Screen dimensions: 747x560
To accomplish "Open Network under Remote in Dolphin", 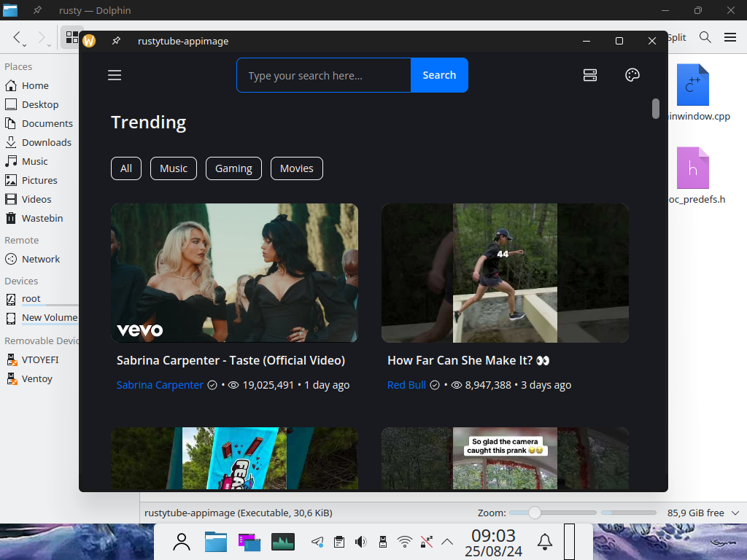I will click(39, 260).
